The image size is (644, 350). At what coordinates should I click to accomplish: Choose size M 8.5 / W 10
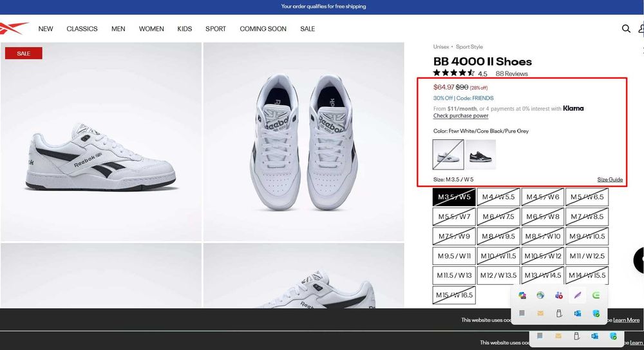coord(542,237)
